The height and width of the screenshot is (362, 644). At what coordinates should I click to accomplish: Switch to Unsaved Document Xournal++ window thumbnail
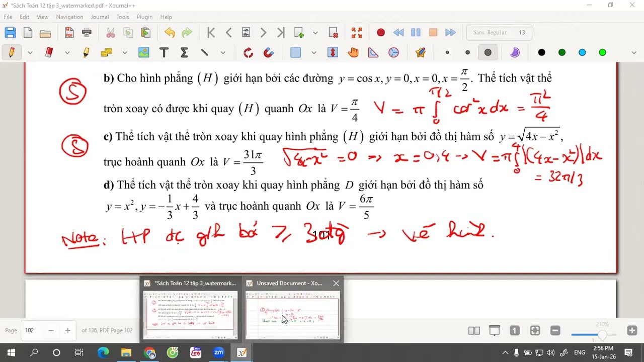point(292,309)
